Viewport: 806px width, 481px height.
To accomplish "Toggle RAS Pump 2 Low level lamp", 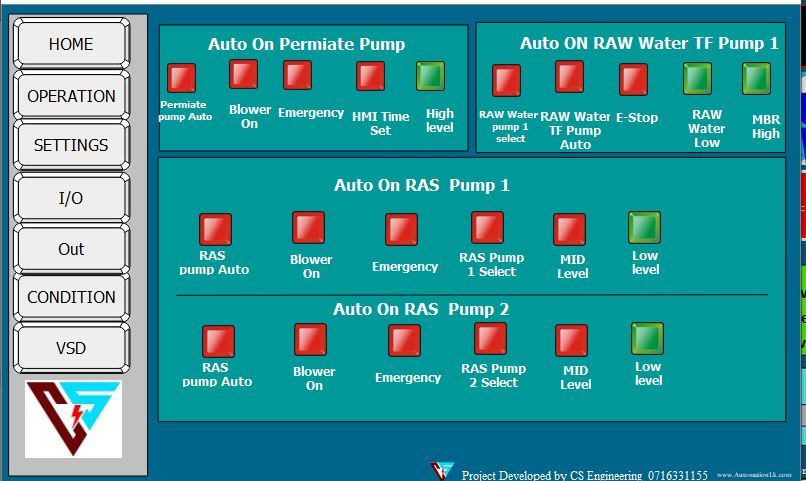I will 647,339.
